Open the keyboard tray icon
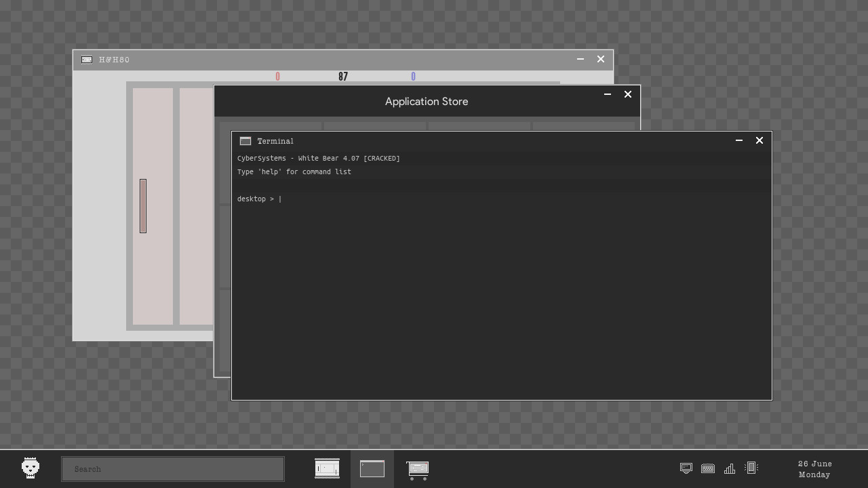The width and height of the screenshot is (868, 488). click(707, 468)
